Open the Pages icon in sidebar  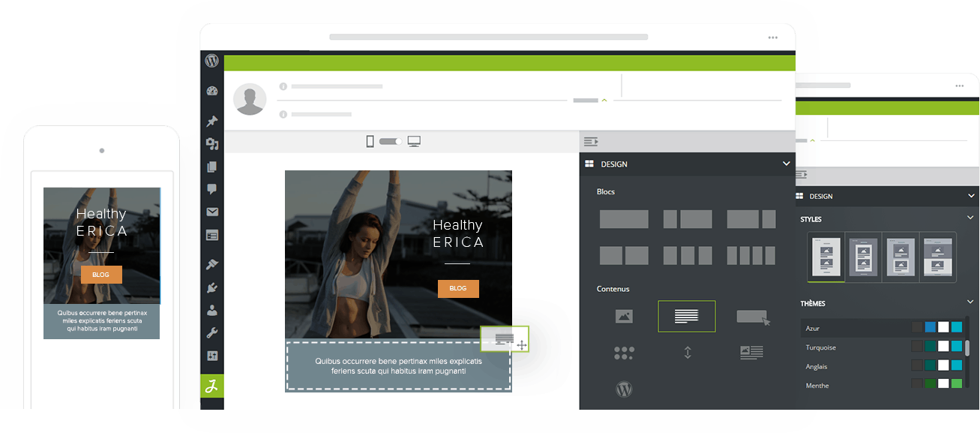click(212, 167)
